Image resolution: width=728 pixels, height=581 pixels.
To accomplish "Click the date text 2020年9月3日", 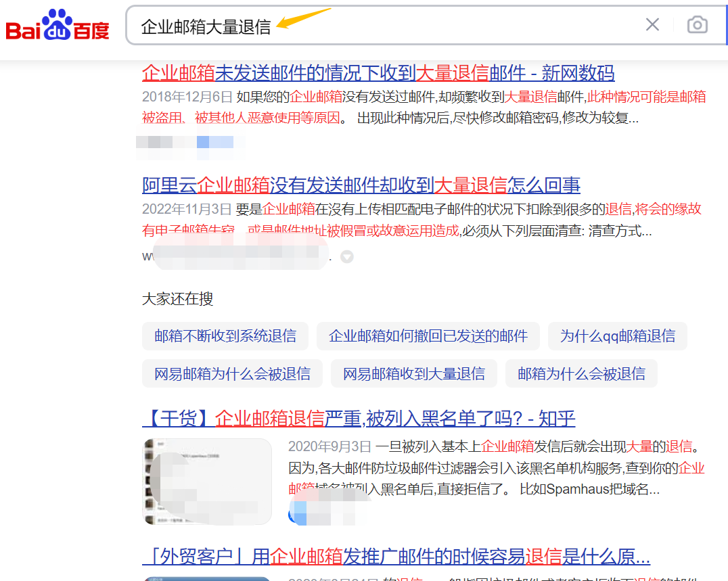I will pyautogui.click(x=329, y=446).
